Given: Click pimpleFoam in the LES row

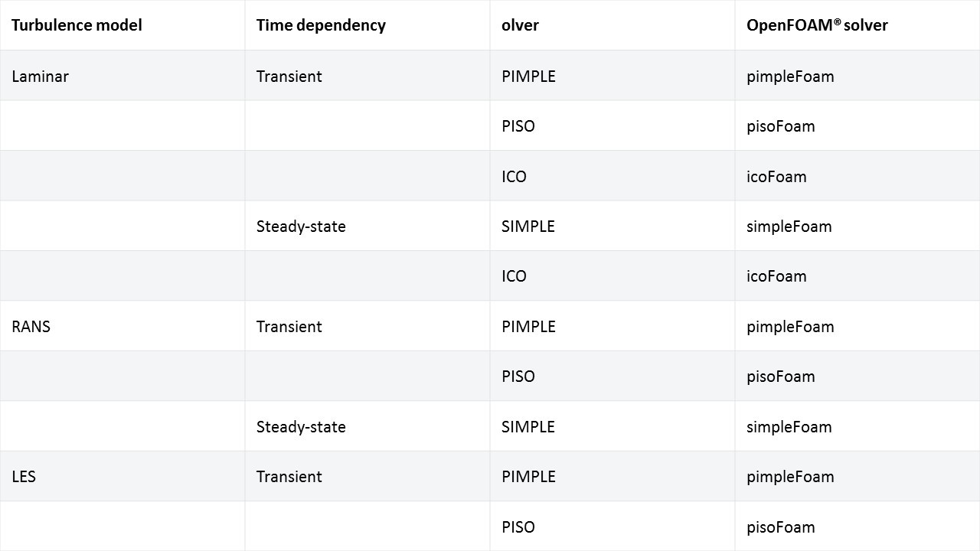Looking at the screenshot, I should click(790, 477).
